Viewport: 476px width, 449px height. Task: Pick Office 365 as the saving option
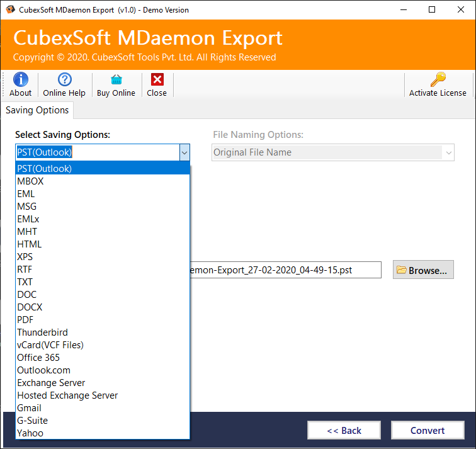pyautogui.click(x=38, y=358)
